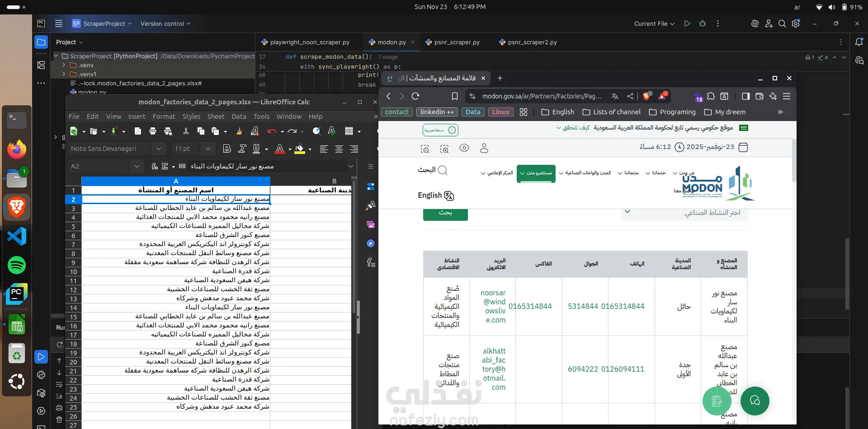Click the Version control button in PyCharm
This screenshot has height=429, width=868.
pos(165,23)
